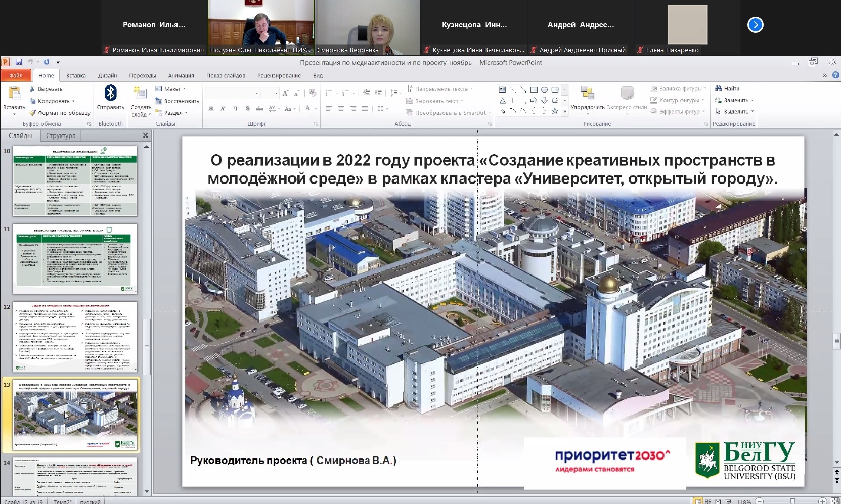This screenshot has width=841, height=504.
Task: Select slide 11 thumbnail in the slides pane
Action: click(75, 259)
